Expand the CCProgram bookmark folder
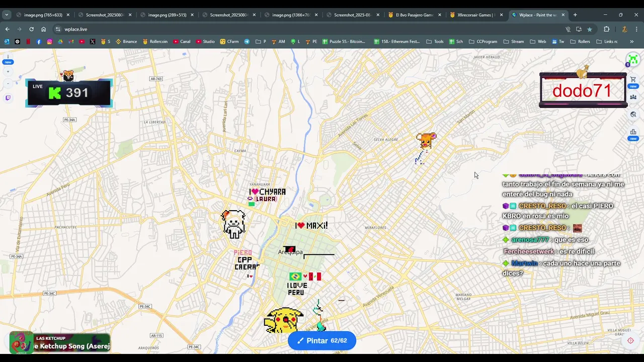644x362 pixels. pyautogui.click(x=482, y=41)
